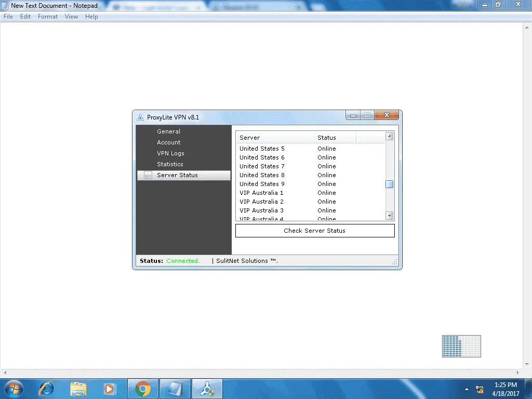Open Windows Media Player from taskbar
532x399 pixels.
pyautogui.click(x=109, y=389)
